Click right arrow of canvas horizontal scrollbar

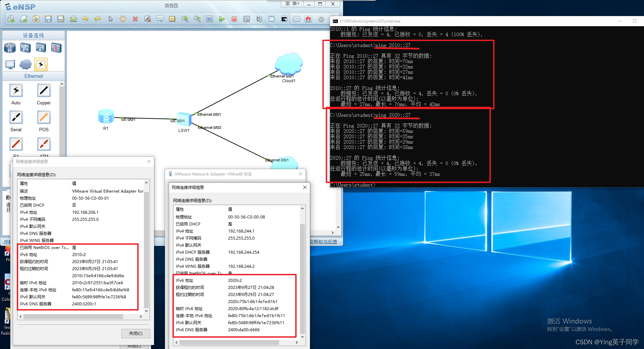(x=332, y=233)
